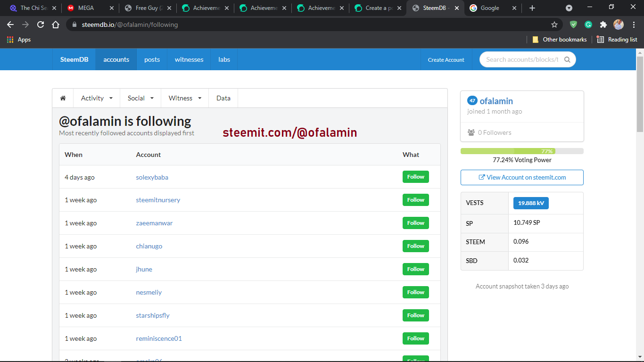
Task: Open the nesmeliy account link
Action: (x=149, y=292)
